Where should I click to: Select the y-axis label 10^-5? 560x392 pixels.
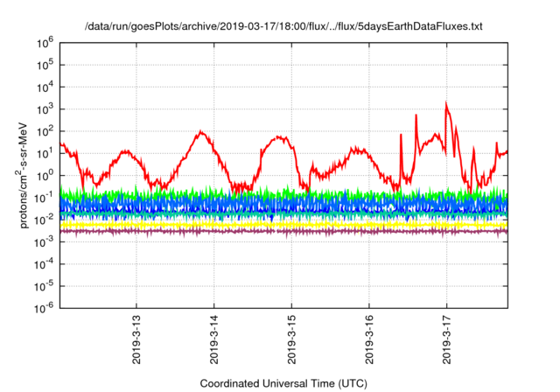click(45, 287)
